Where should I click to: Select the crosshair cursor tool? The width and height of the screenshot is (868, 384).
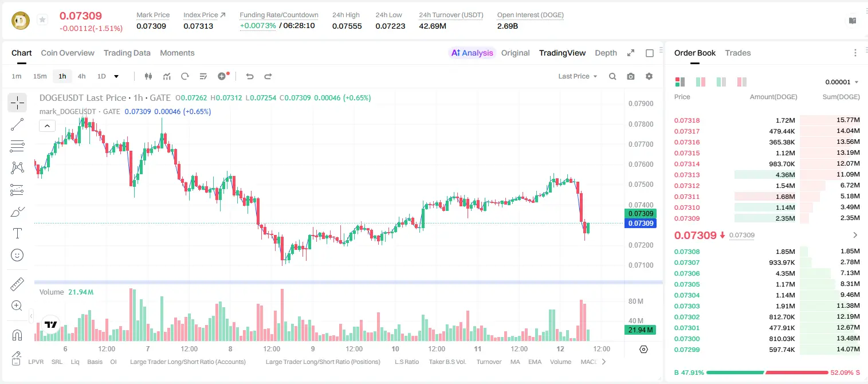coord(17,103)
